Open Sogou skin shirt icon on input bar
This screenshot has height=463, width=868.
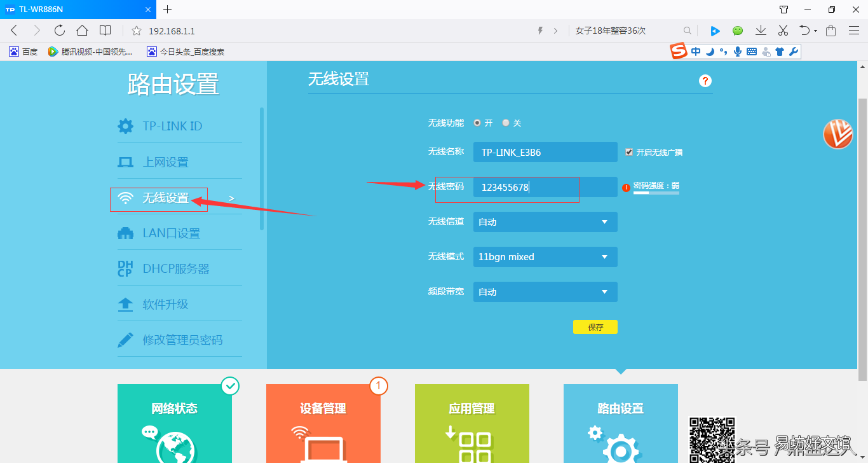tap(780, 52)
